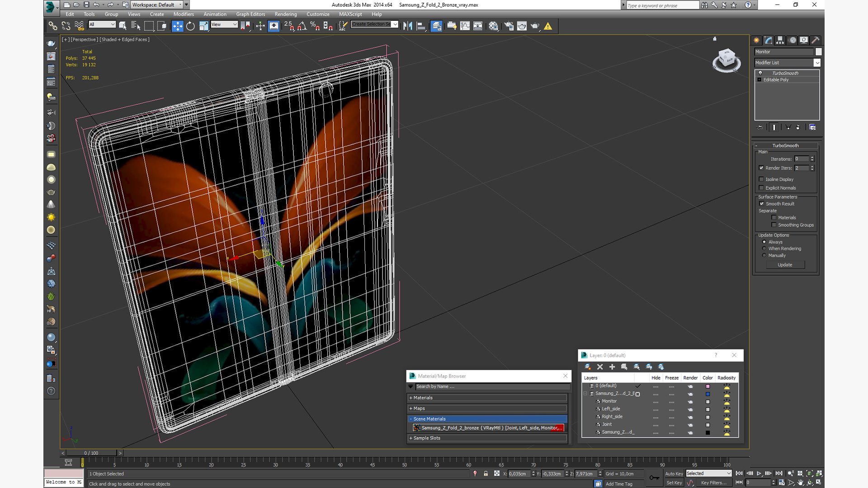Click the Select and Link chain icon
The image size is (868, 488).
(53, 26)
